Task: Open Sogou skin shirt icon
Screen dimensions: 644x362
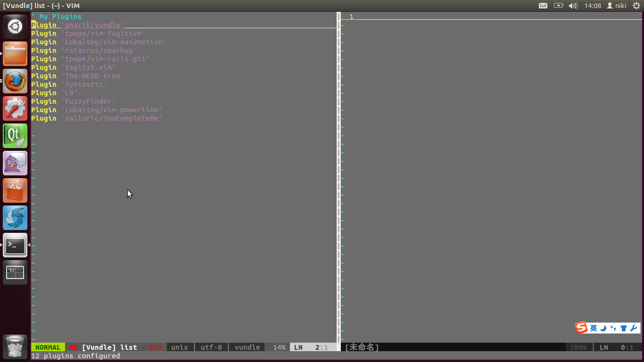Action: click(x=624, y=328)
